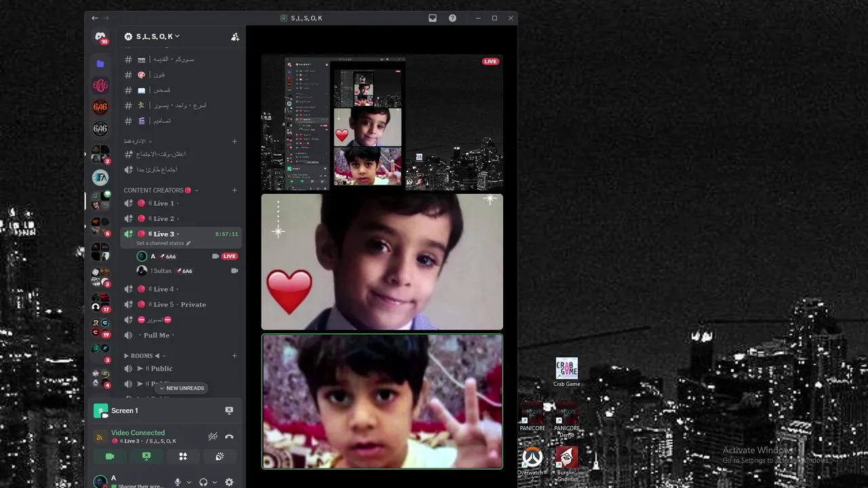Open the Live 3 / S,L,S,O,K link in voice panel
Viewport: 868px width, 488px height.
tap(144, 441)
